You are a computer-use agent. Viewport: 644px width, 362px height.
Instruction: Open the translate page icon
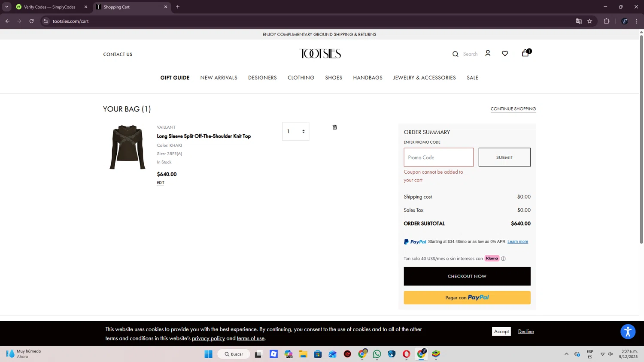579,21
